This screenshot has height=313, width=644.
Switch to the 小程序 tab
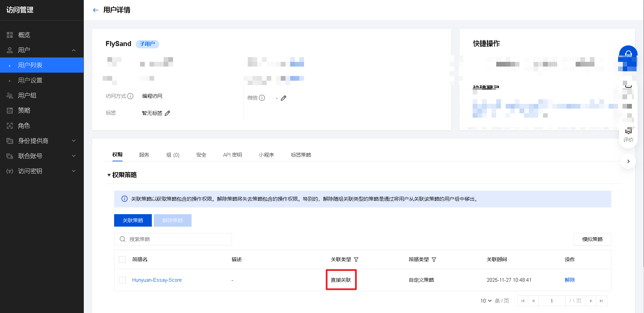(266, 155)
